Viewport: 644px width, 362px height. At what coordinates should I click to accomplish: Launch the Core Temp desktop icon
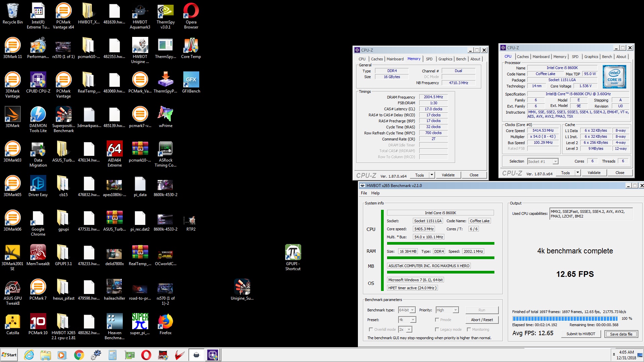(191, 48)
